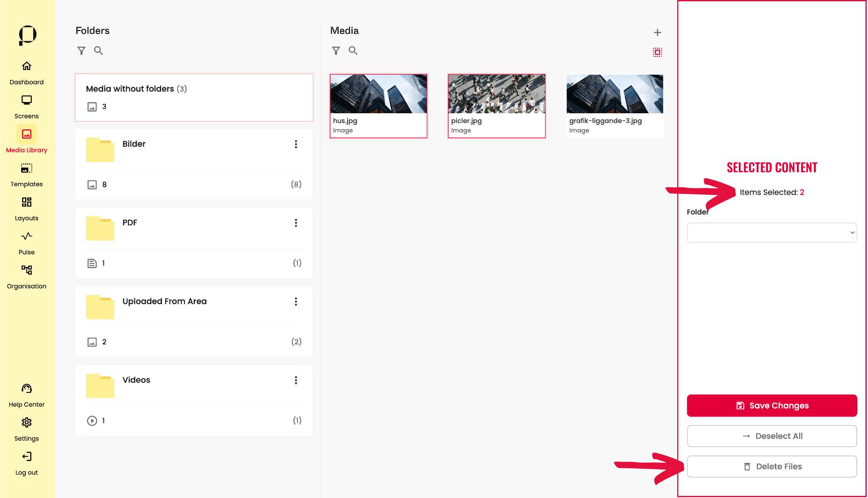Image resolution: width=868 pixels, height=498 pixels.
Task: Open the Bilder folder options menu
Action: [296, 144]
